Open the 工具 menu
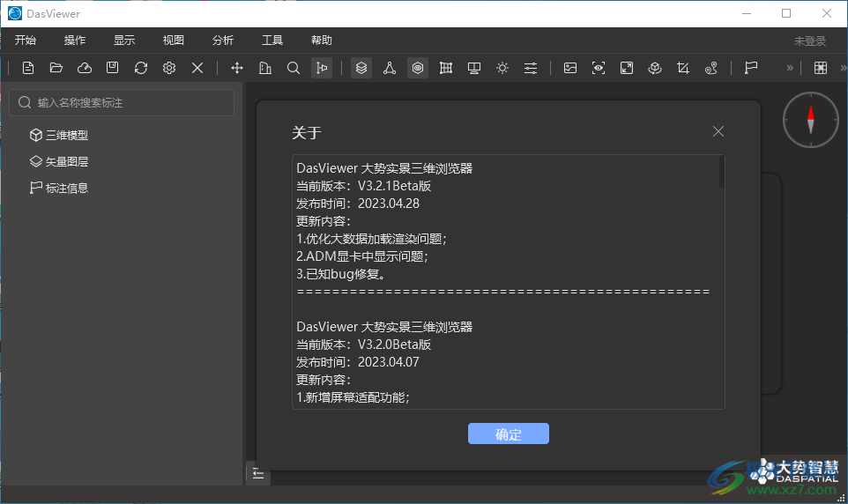This screenshot has height=504, width=848. pos(272,40)
